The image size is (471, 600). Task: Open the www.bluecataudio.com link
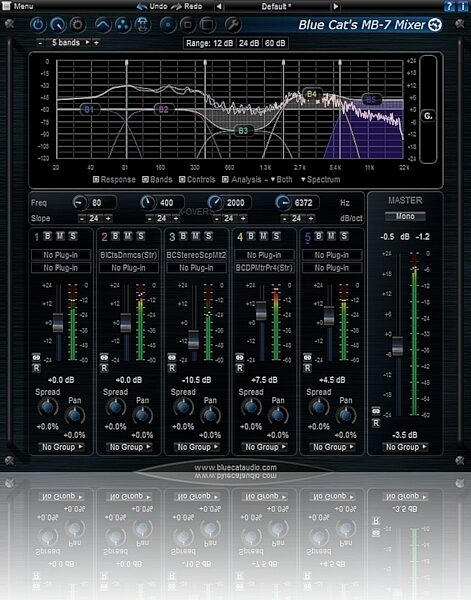click(x=235, y=467)
